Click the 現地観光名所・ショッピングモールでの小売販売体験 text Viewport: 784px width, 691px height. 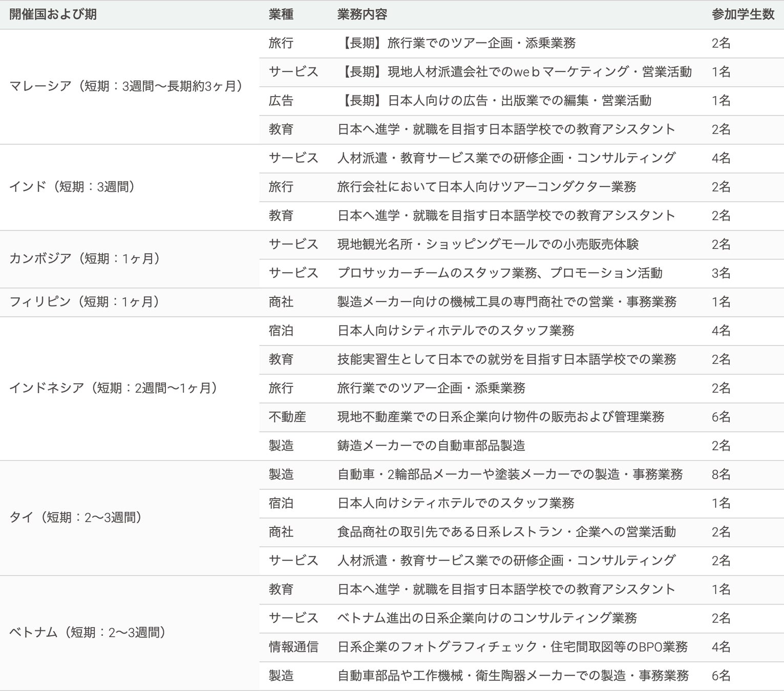click(488, 244)
